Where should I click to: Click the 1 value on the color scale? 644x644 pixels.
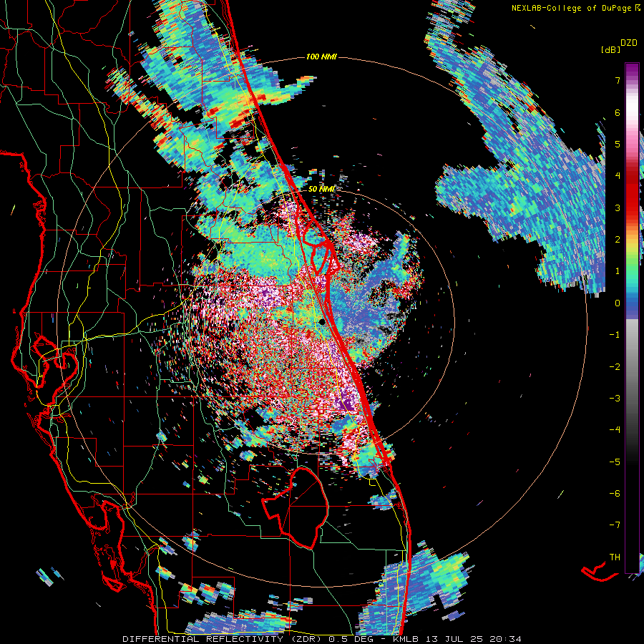pyautogui.click(x=618, y=271)
